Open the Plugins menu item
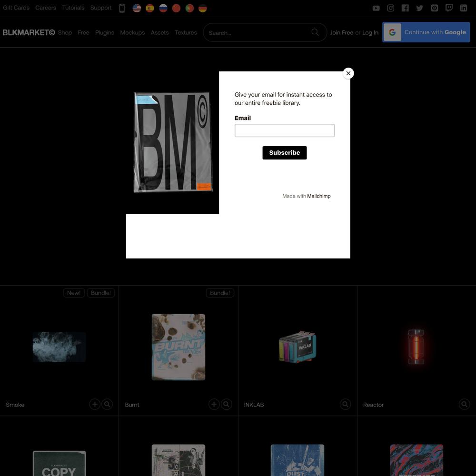Screen dimensions: 476x476 click(x=105, y=32)
